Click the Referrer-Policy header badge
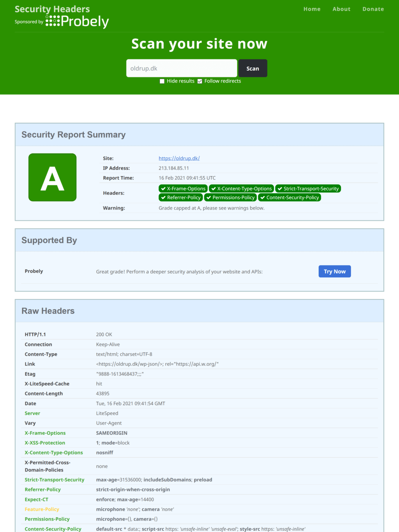399x532 pixels. tap(181, 197)
